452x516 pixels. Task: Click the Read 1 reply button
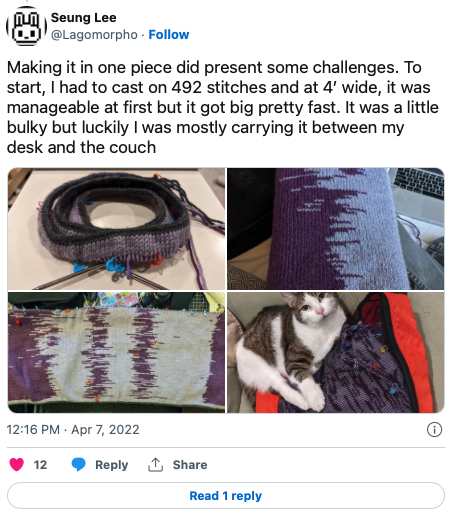pyautogui.click(x=226, y=496)
